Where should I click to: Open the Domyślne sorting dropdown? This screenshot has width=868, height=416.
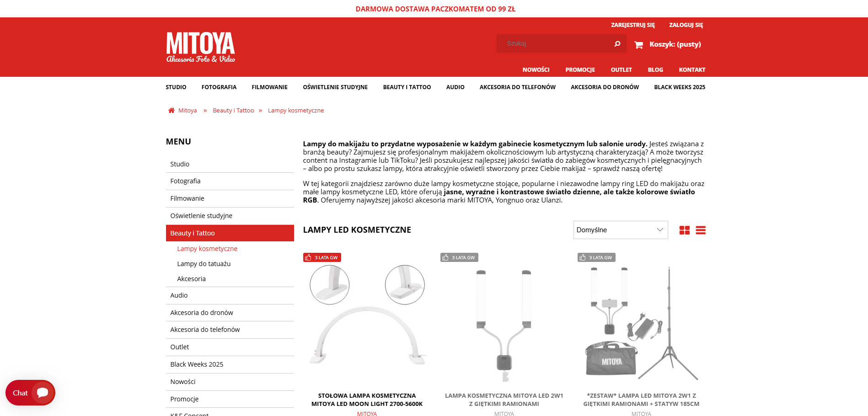point(621,230)
